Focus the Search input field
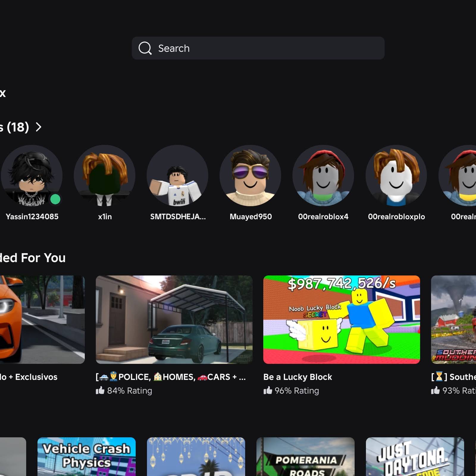Image resolution: width=476 pixels, height=476 pixels. (x=258, y=48)
